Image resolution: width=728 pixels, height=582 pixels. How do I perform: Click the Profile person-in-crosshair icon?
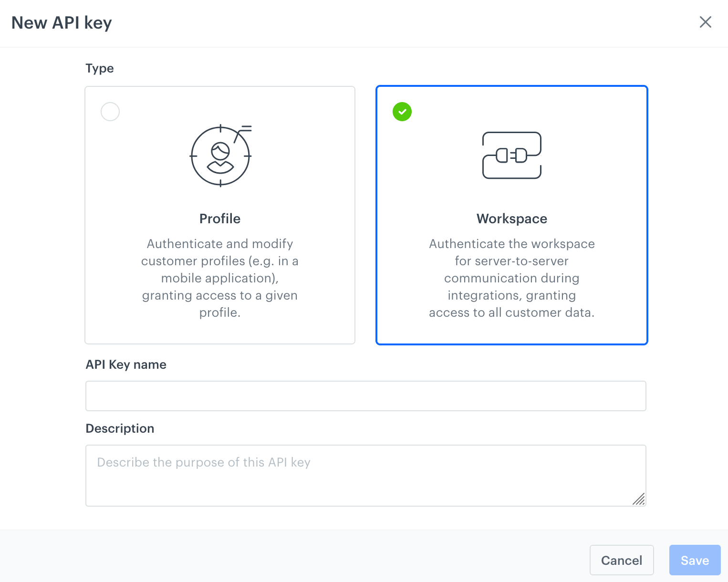220,155
